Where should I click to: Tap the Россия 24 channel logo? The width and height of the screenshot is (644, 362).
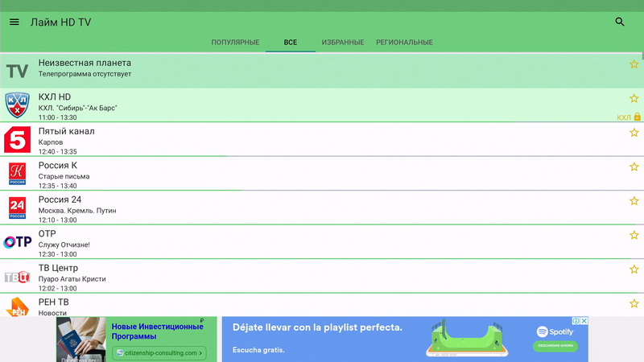coord(17,208)
